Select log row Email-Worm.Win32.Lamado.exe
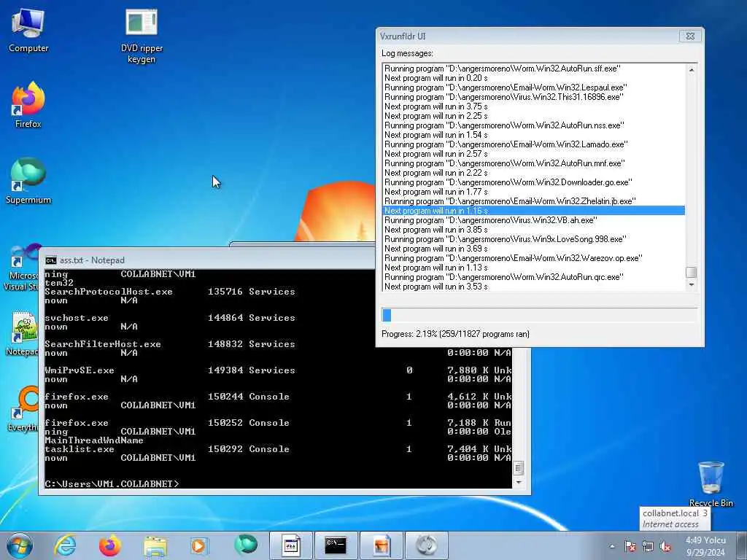Viewport: 747px width, 560px height. [534, 144]
